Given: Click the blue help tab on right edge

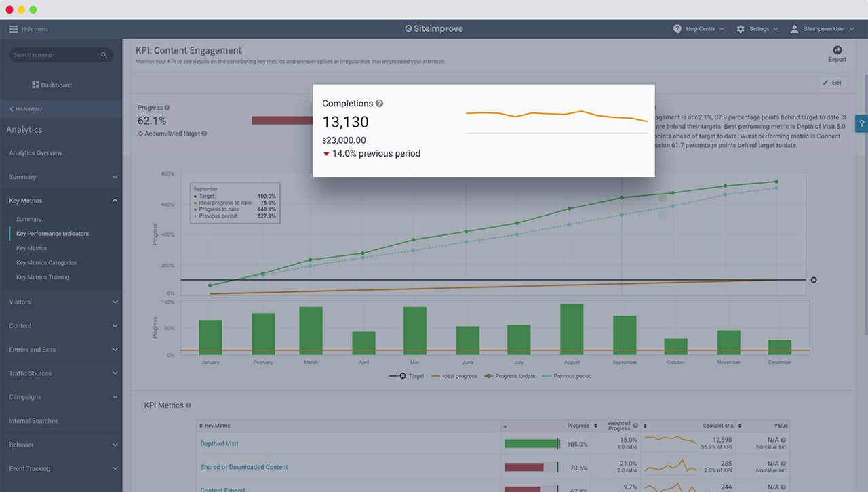Looking at the screenshot, I should point(862,123).
